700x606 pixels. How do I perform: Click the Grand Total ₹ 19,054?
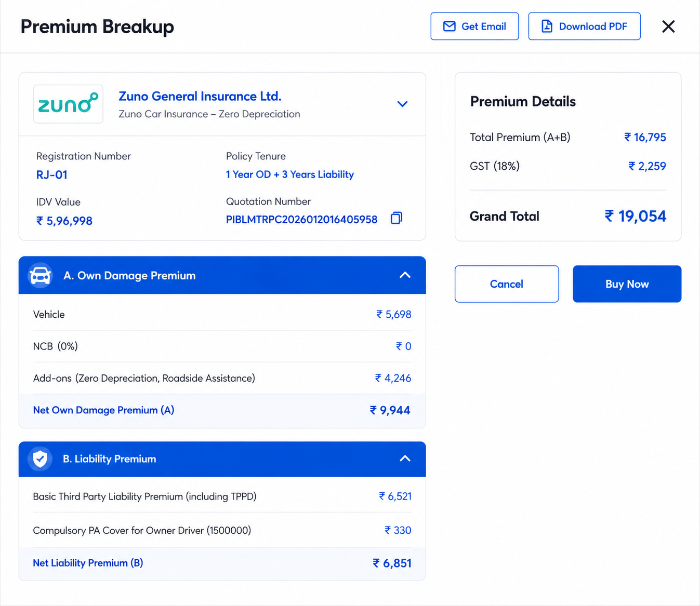pos(635,216)
